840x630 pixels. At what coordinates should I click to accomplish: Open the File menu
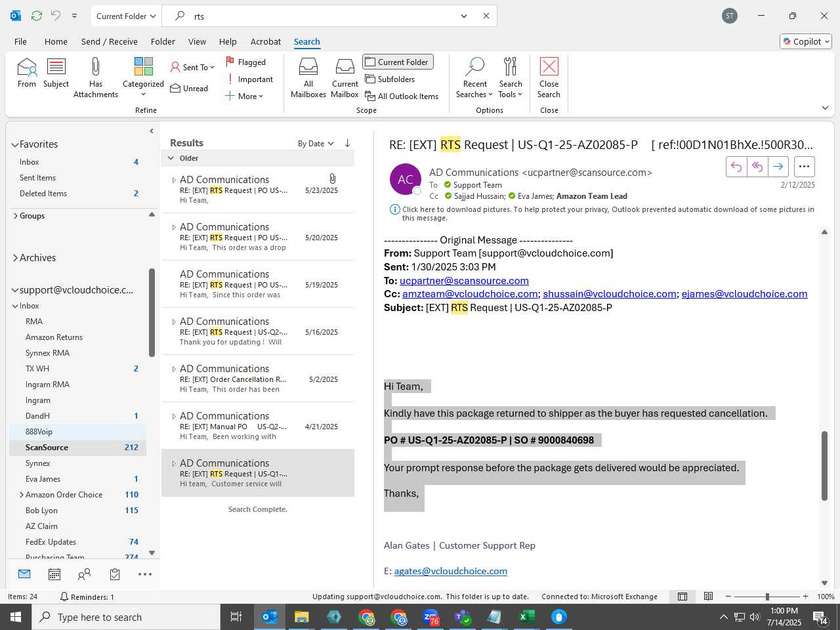tap(20, 41)
